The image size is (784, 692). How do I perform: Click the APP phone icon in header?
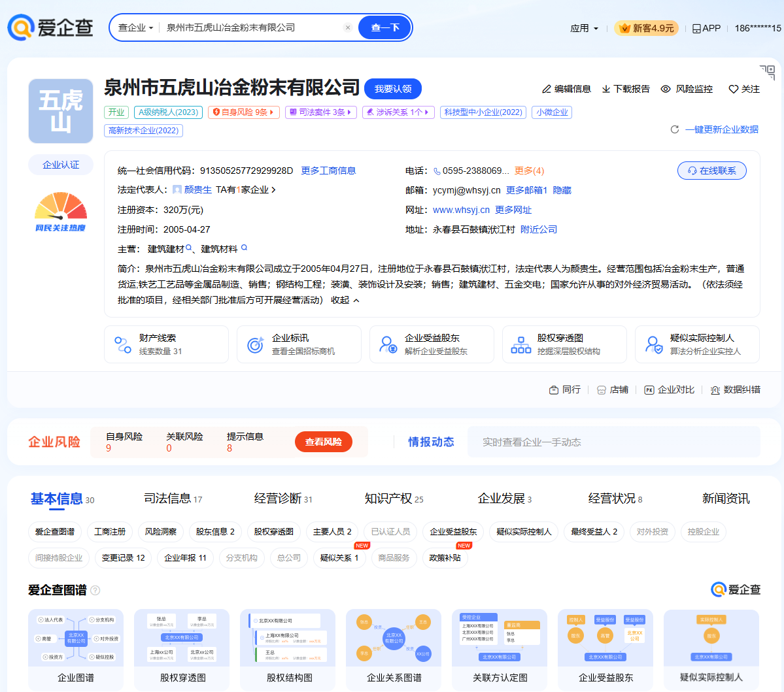[x=696, y=29]
